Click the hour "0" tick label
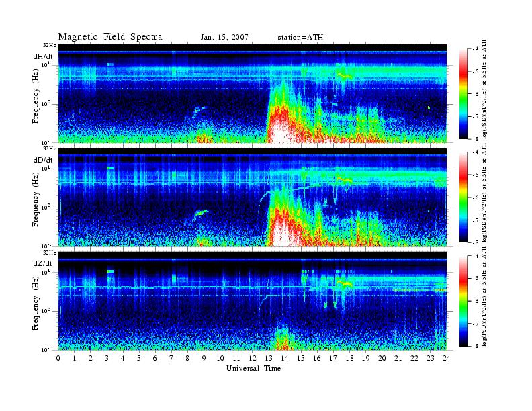This screenshot has width=532, height=411. tap(58, 359)
